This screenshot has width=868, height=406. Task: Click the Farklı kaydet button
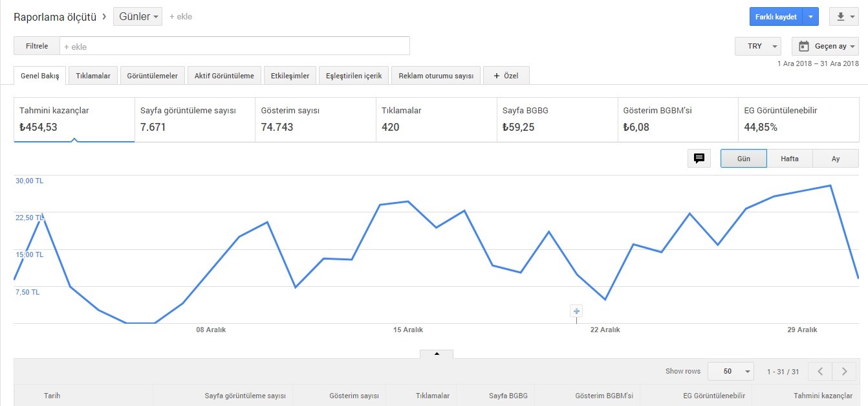(x=776, y=17)
